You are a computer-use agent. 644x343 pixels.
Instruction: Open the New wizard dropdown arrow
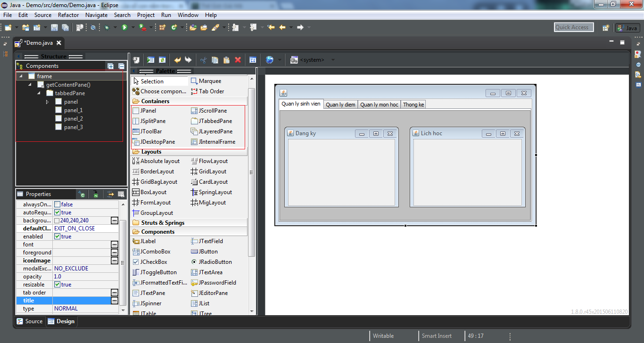pos(16,27)
